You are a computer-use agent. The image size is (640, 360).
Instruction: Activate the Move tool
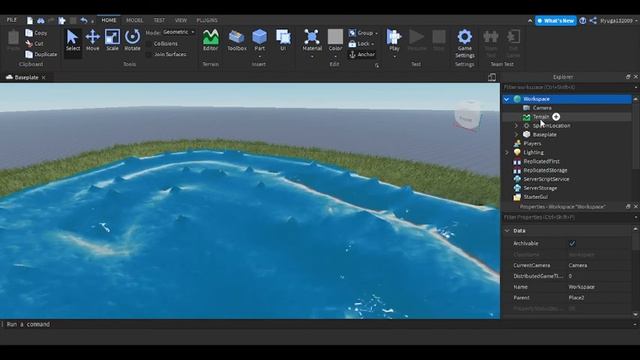click(x=93, y=40)
